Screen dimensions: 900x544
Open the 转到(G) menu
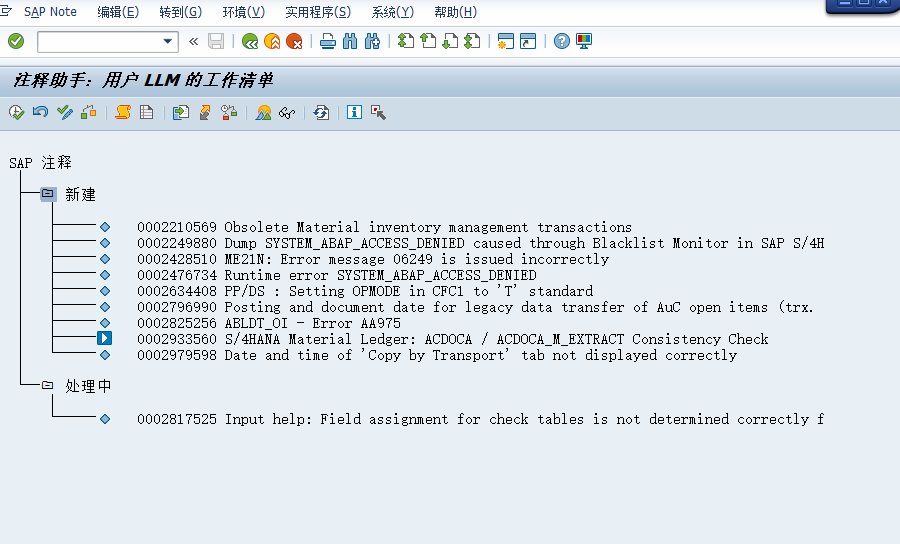click(180, 12)
